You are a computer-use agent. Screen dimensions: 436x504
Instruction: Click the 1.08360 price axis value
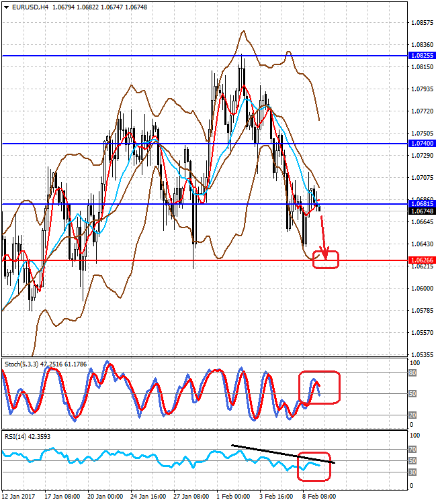click(422, 45)
